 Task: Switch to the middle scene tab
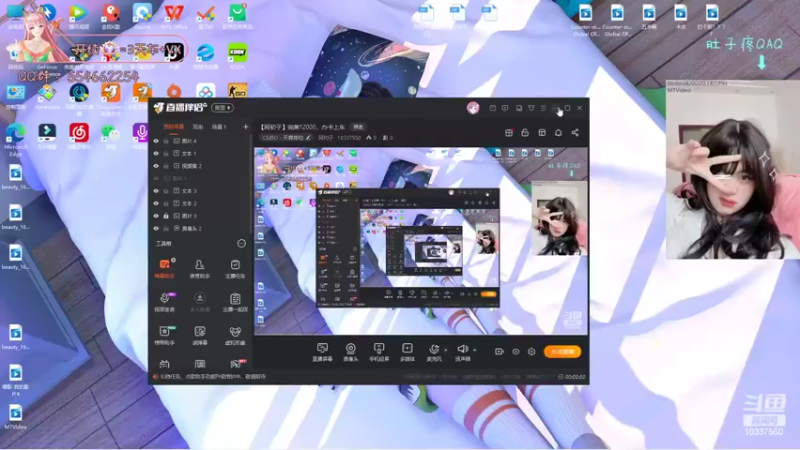(197, 127)
